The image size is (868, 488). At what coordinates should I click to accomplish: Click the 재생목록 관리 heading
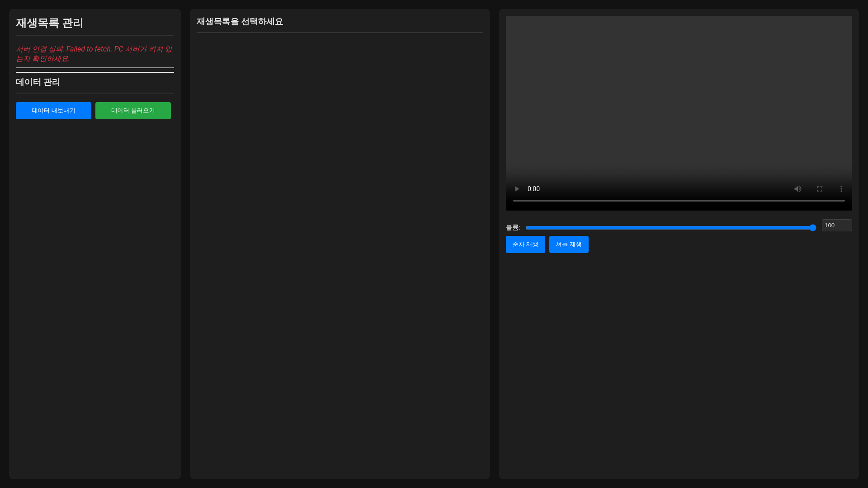pos(50,23)
